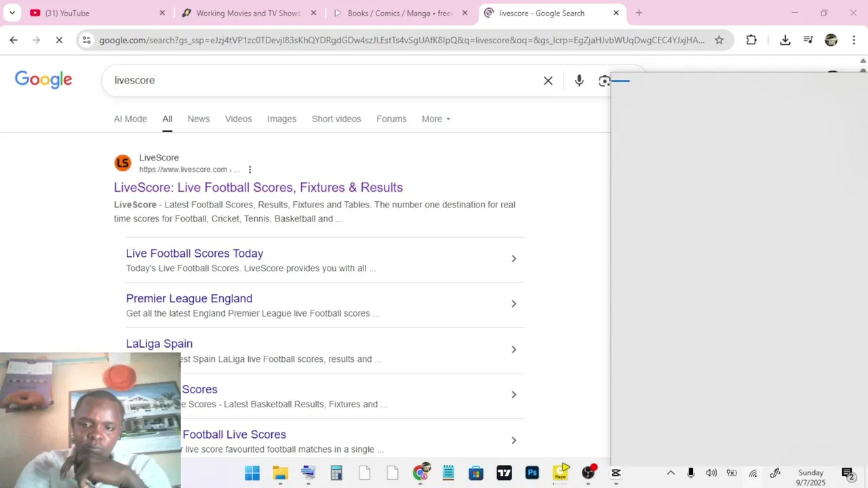Switch to the (31) YouTube tab
The image size is (868, 488).
point(98,13)
